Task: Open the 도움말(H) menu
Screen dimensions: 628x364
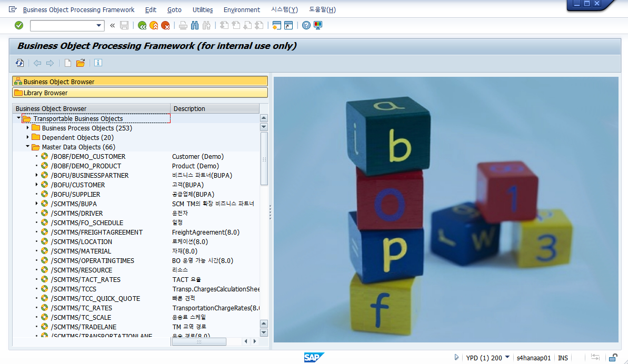Action: (x=322, y=9)
